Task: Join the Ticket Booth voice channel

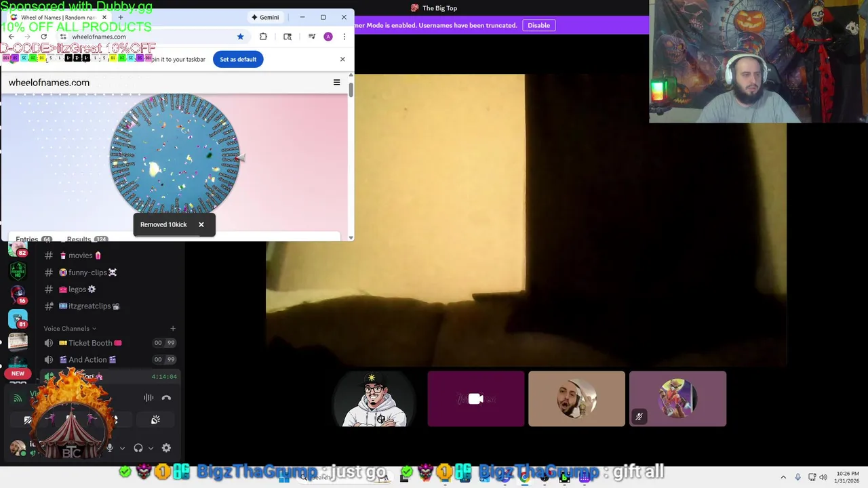Action: click(x=108, y=343)
